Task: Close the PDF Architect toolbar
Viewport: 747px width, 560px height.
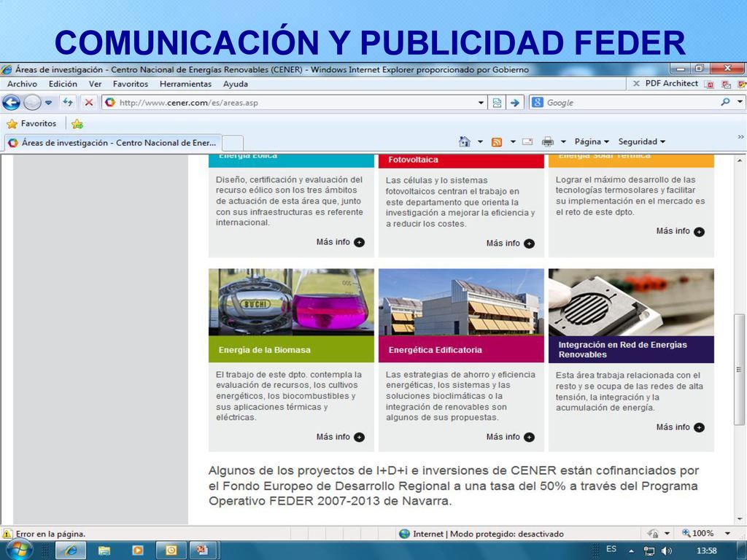Action: coord(636,83)
